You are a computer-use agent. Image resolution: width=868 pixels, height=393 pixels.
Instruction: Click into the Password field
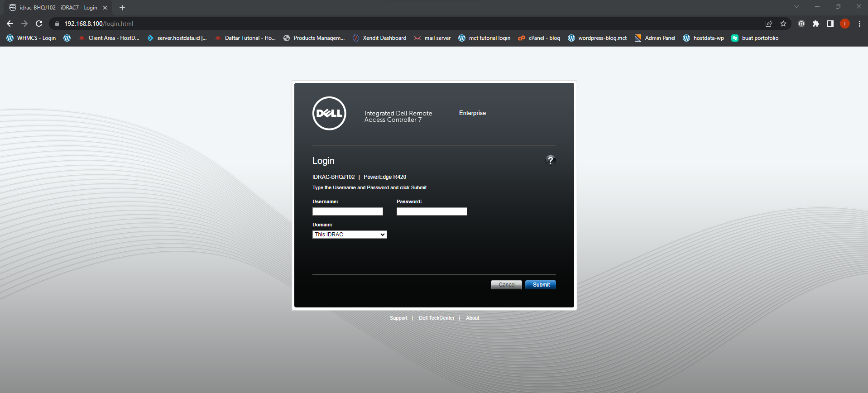[x=432, y=211]
